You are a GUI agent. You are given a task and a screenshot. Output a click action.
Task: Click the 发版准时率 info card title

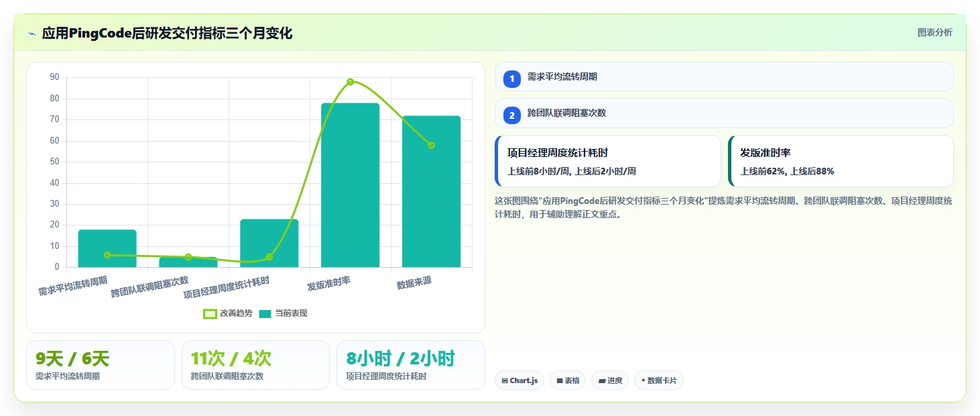(x=765, y=153)
